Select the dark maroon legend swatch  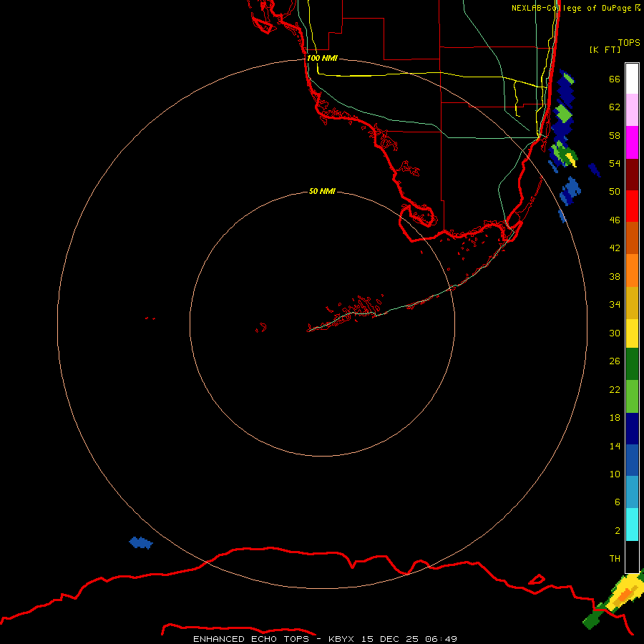(632, 175)
